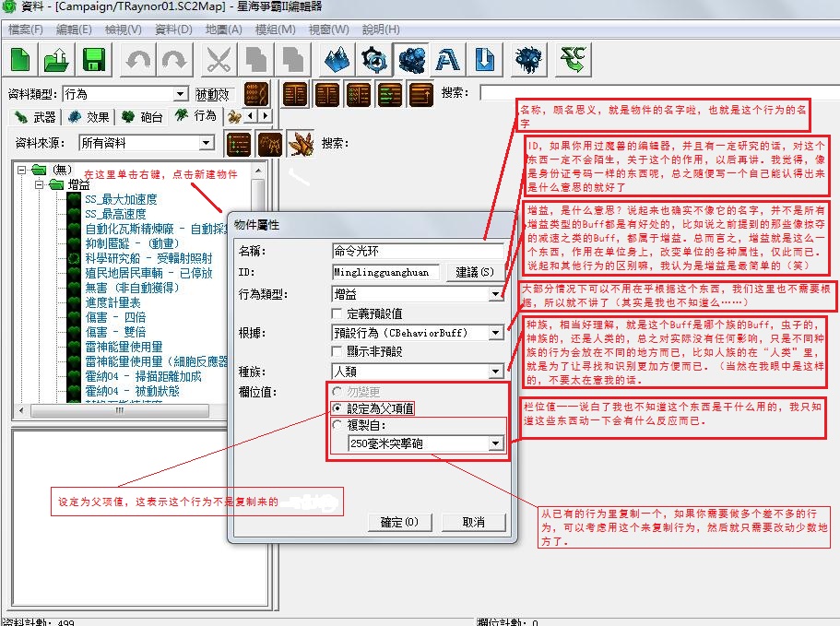Screen dimensions: 840x626
Task: Toggle the 定義預設值 checkbox
Action: pyautogui.click(x=337, y=313)
